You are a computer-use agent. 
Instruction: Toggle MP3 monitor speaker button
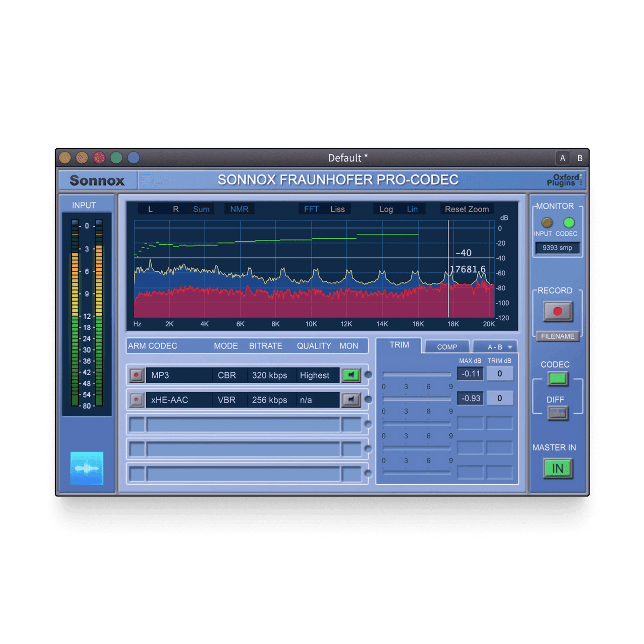coord(351,375)
